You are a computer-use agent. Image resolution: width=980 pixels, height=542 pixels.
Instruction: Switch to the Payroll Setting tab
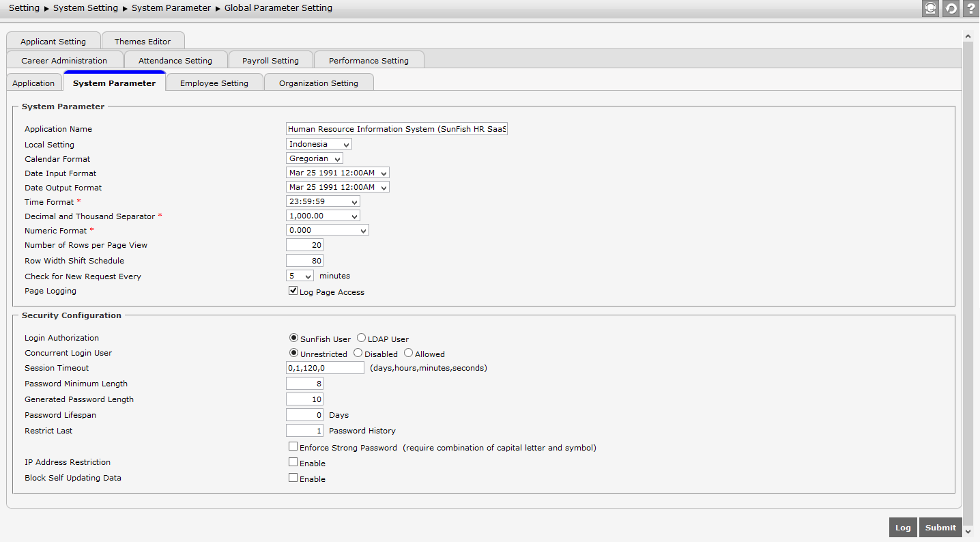point(270,60)
